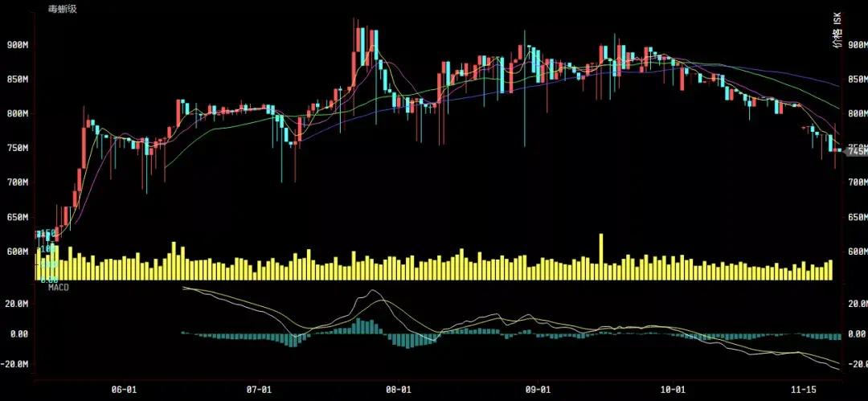Screen dimensions: 868x401
Task: Click the 09-01 date axis label
Action: point(538,390)
